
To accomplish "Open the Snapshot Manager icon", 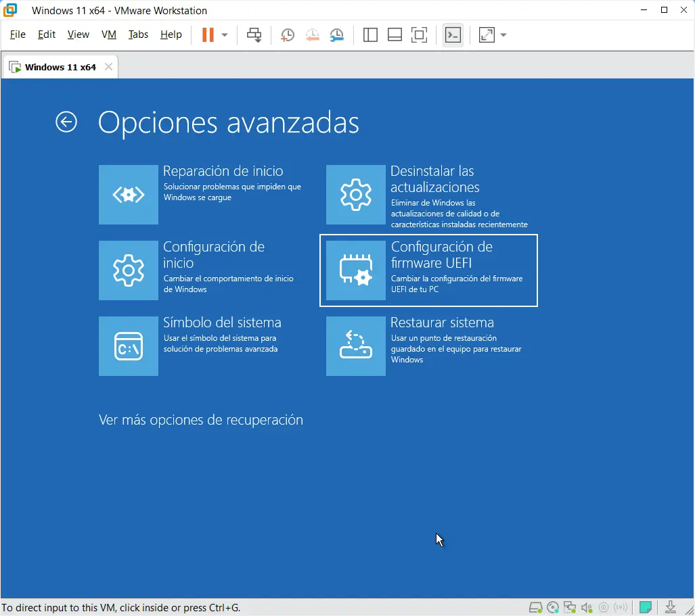I will pyautogui.click(x=337, y=34).
